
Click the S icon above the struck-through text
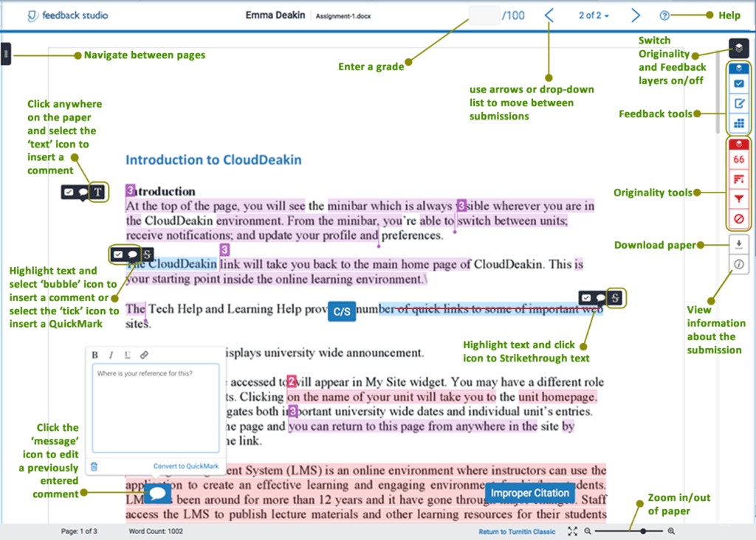(615, 298)
